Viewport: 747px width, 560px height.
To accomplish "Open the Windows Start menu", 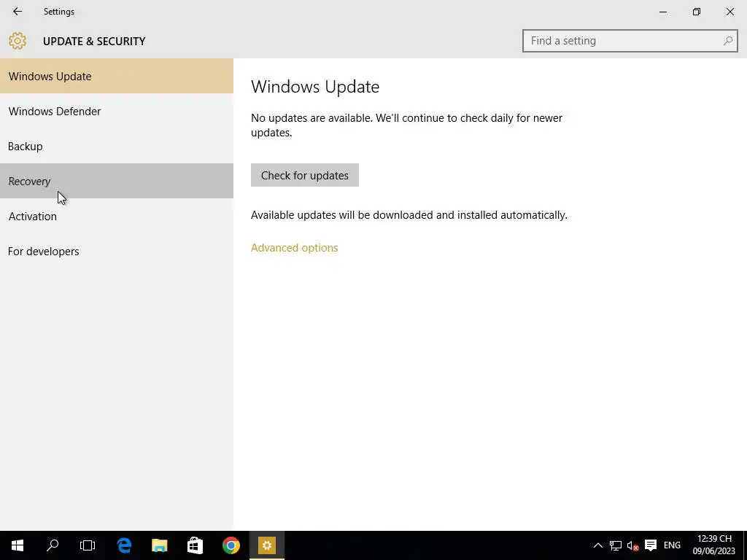I will point(18,545).
